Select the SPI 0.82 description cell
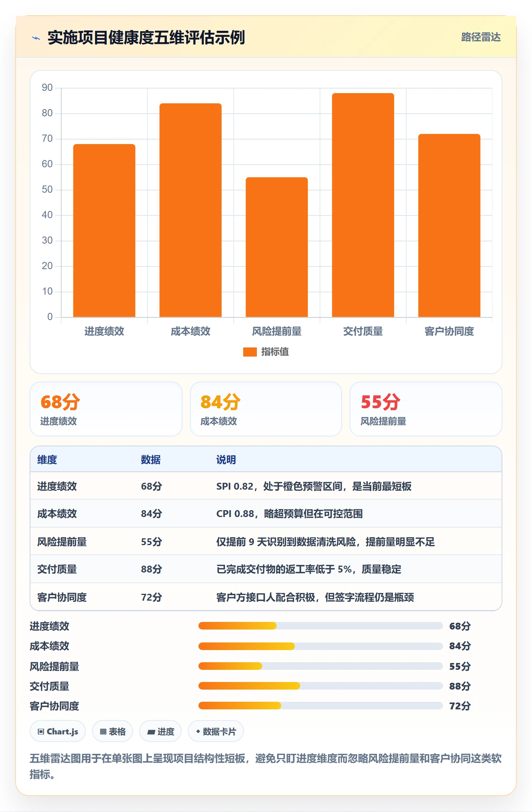This screenshot has width=532, height=812. point(314,486)
